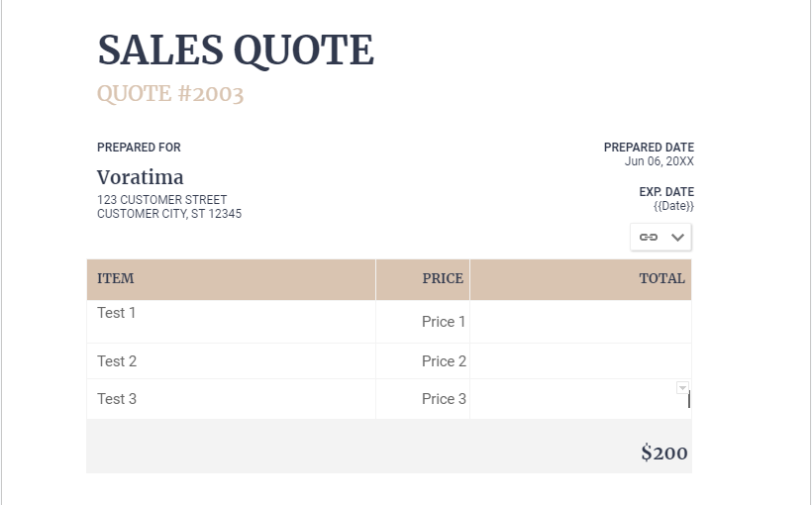Click the PRICE column header
This screenshot has width=812, height=505.
[x=443, y=278]
